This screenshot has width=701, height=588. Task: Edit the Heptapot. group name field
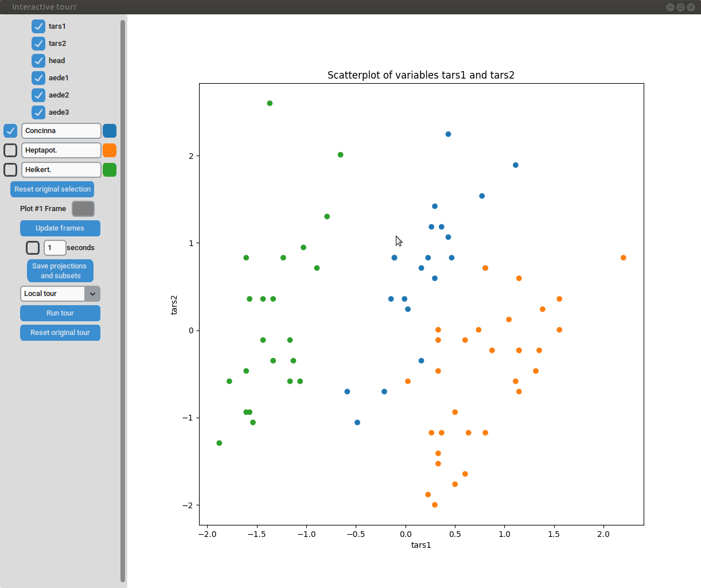point(61,150)
